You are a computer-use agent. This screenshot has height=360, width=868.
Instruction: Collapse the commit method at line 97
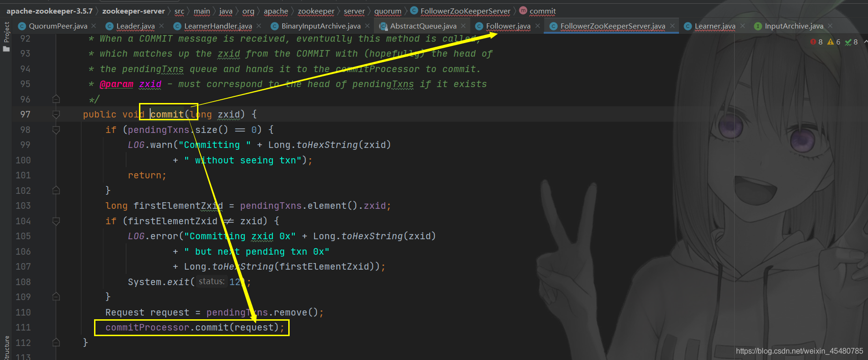[56, 114]
